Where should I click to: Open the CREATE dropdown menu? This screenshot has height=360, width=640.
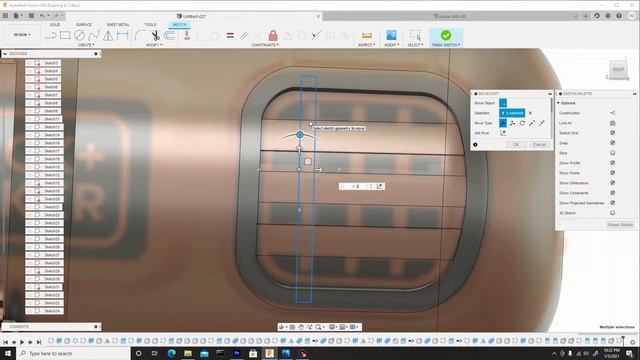point(86,45)
